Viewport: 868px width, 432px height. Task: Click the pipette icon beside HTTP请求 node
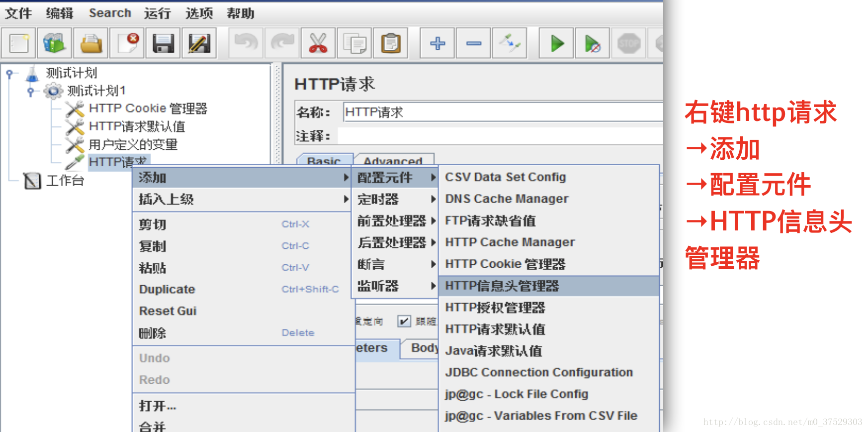(x=75, y=162)
